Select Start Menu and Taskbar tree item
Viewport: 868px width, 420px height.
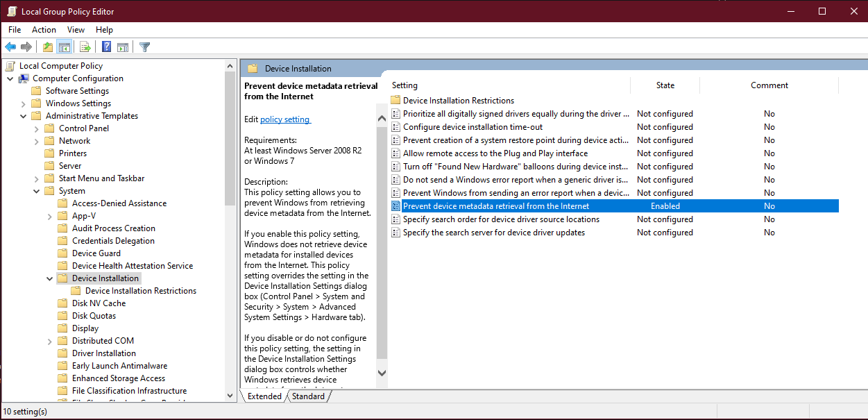tap(102, 178)
